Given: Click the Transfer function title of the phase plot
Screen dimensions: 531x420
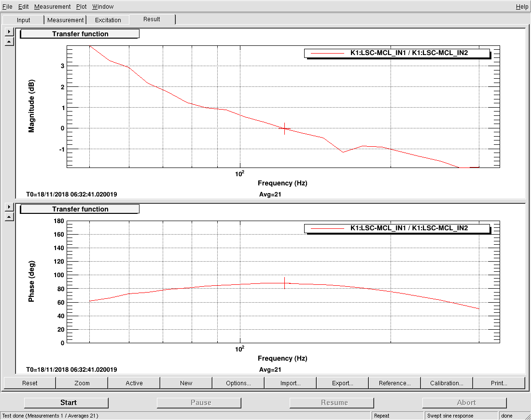Looking at the screenshot, I should 80,209.
